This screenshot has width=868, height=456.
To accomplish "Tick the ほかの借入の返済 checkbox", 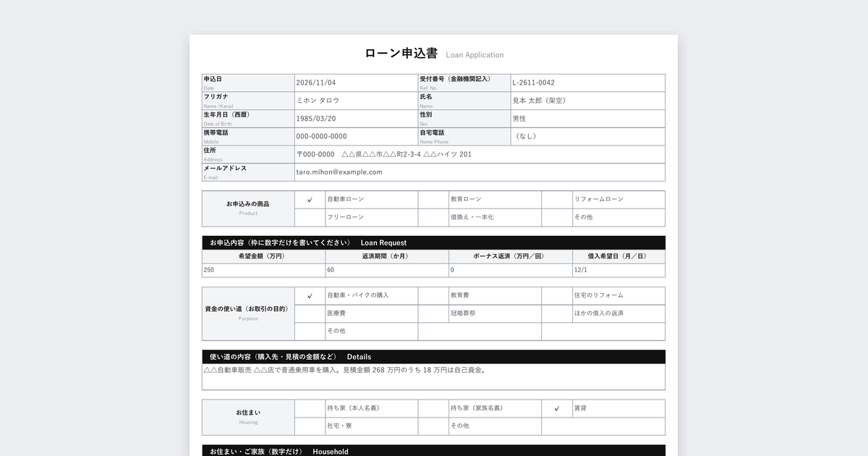I will tap(557, 314).
